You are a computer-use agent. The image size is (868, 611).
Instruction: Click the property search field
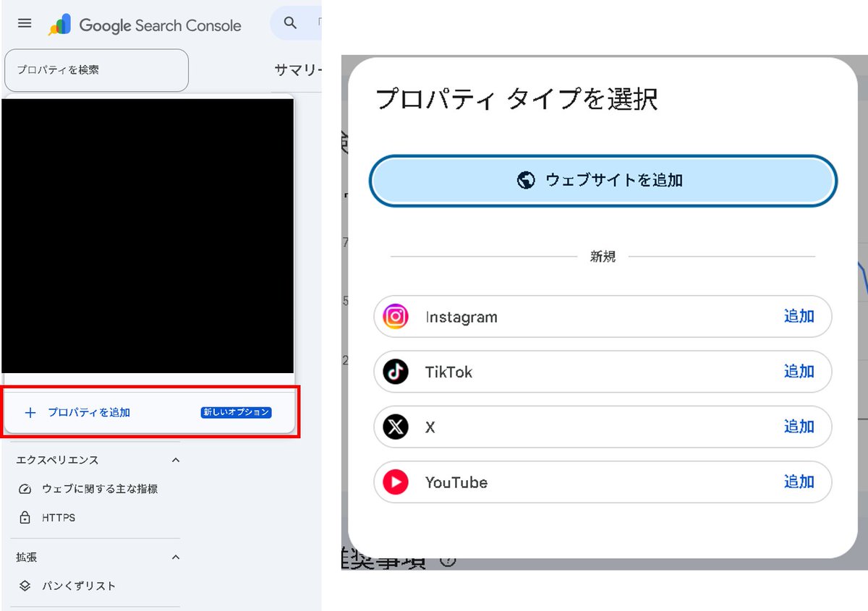tap(96, 70)
